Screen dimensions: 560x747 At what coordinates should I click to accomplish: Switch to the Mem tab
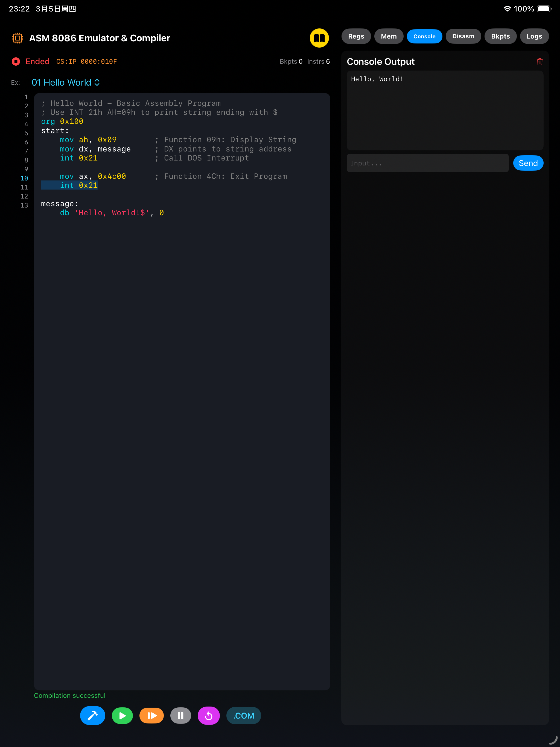coord(389,36)
